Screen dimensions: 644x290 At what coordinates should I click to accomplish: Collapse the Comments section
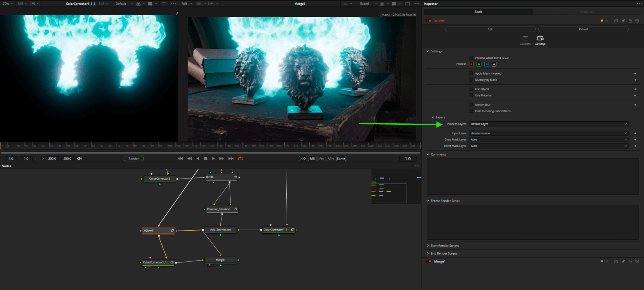click(428, 155)
